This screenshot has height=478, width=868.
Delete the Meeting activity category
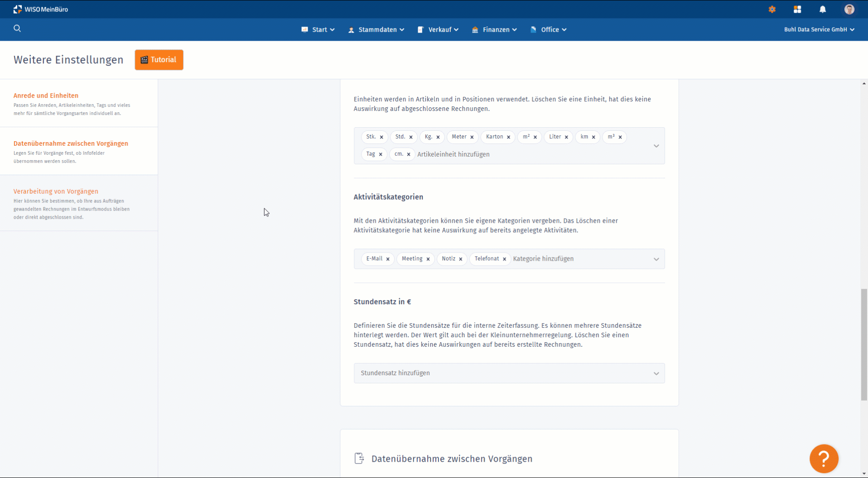coord(428,259)
